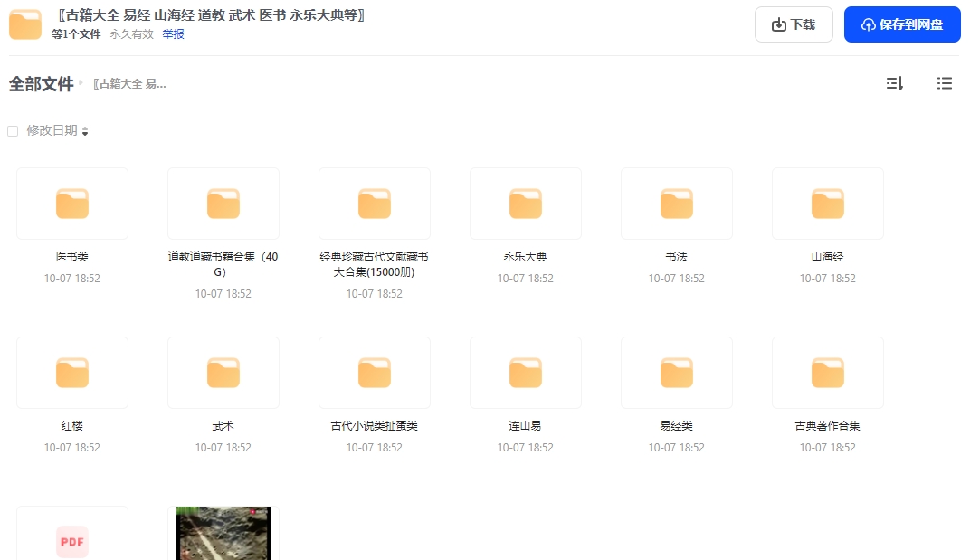Open the 古典著作合集 folder icon
Viewport: 970px width, 560px height.
[828, 373]
